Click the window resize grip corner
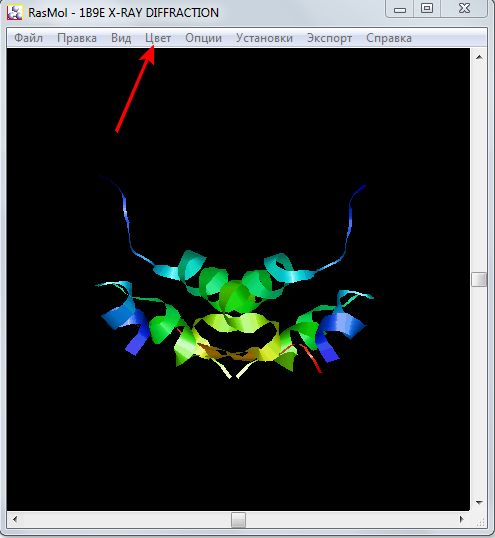Image resolution: width=495 pixels, height=538 pixels. tap(480, 521)
